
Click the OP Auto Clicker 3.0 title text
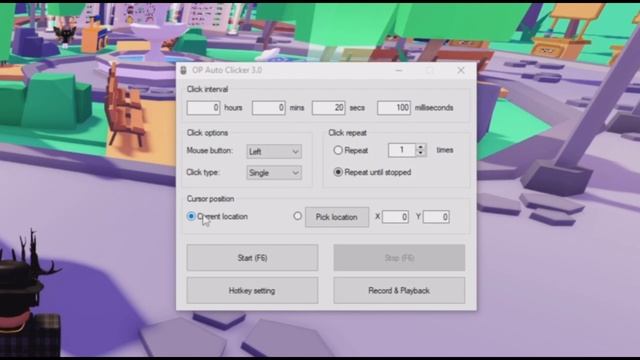coord(227,70)
